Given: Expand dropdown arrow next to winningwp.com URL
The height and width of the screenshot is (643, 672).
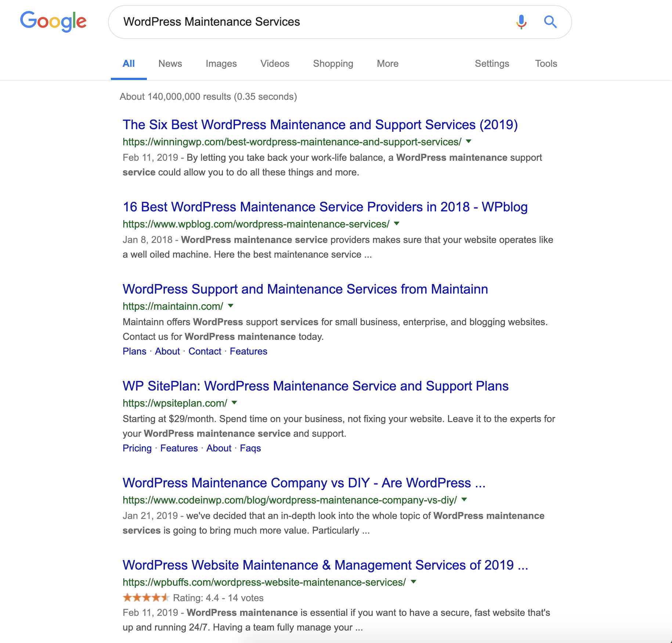Looking at the screenshot, I should tap(469, 141).
